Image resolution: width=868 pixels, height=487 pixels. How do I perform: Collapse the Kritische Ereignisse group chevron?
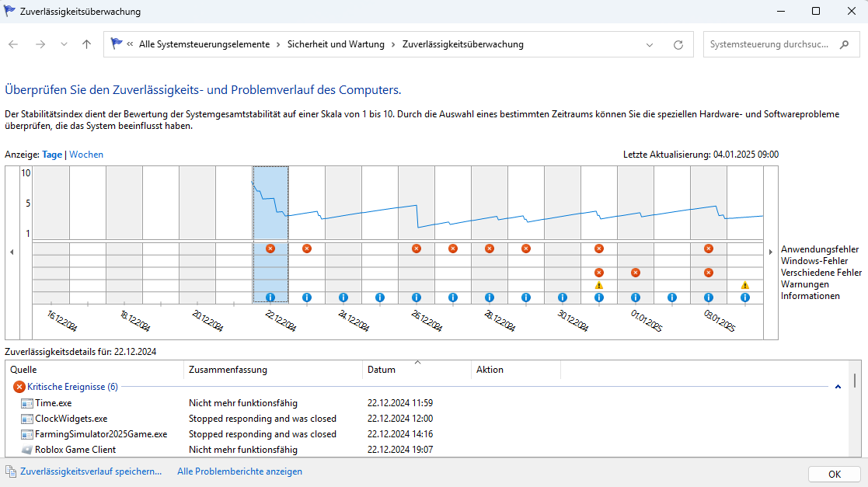click(x=838, y=387)
